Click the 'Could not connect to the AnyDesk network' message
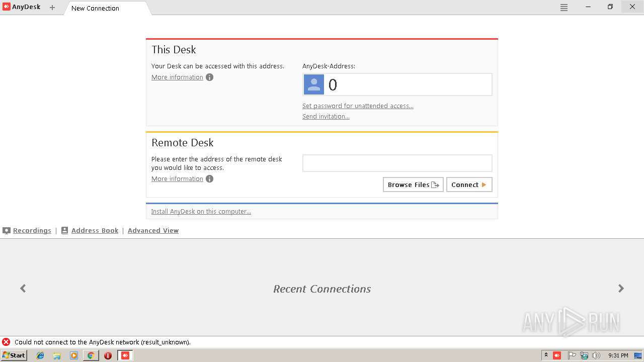Screen dimensions: 644x362 click(x=103, y=342)
